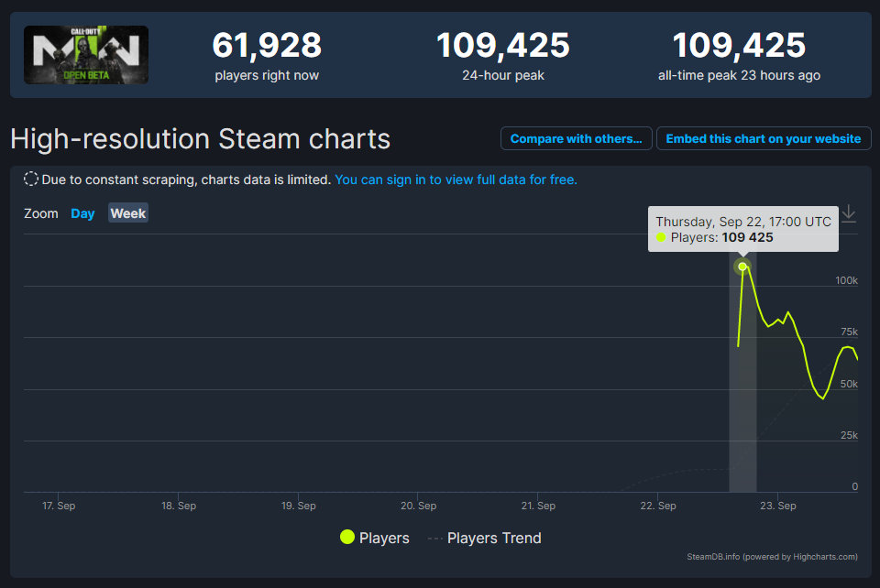Viewport: 880px width, 588px height.
Task: Click the green Players legend dot
Action: click(347, 538)
